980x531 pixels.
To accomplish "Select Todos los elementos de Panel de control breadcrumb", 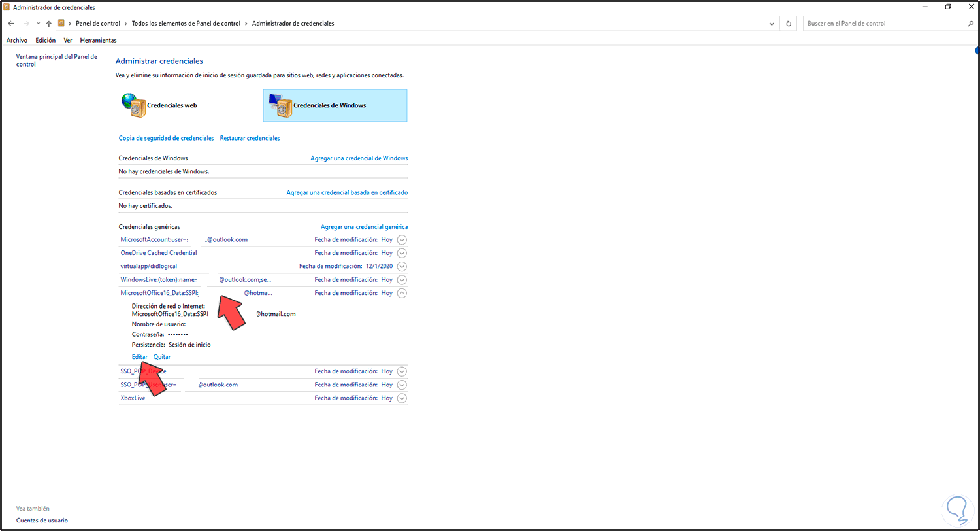I will [x=188, y=24].
